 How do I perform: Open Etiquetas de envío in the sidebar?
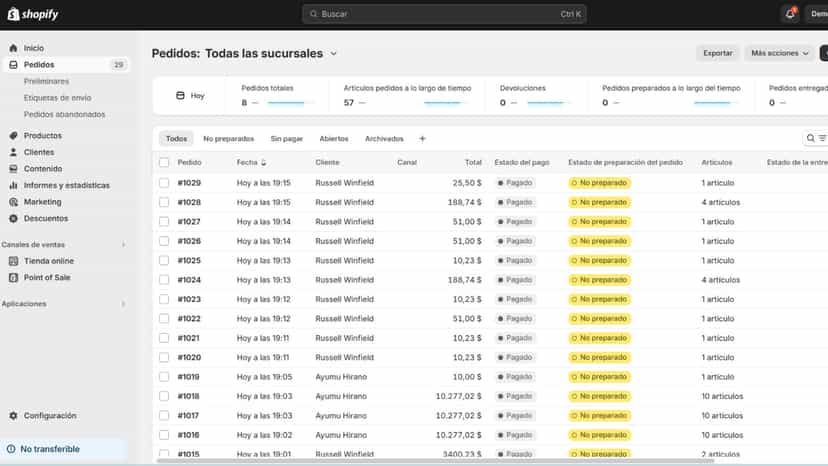click(x=58, y=98)
